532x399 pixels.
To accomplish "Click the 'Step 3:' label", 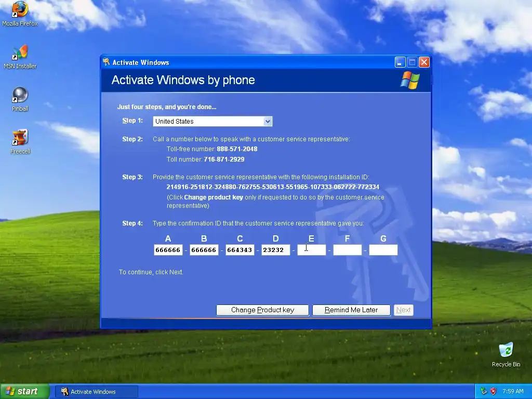I will click(x=132, y=177).
